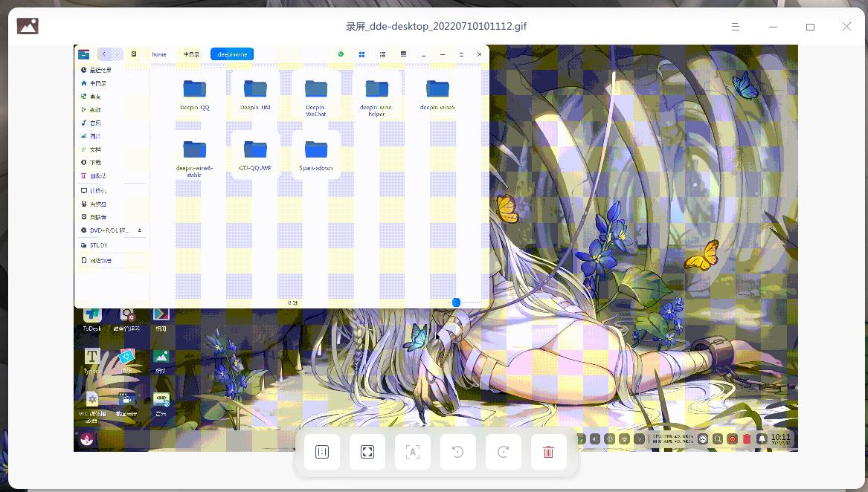The image size is (868, 492).
Task: Click the red trash icon in the recorded taskbar
Action: [747, 439]
